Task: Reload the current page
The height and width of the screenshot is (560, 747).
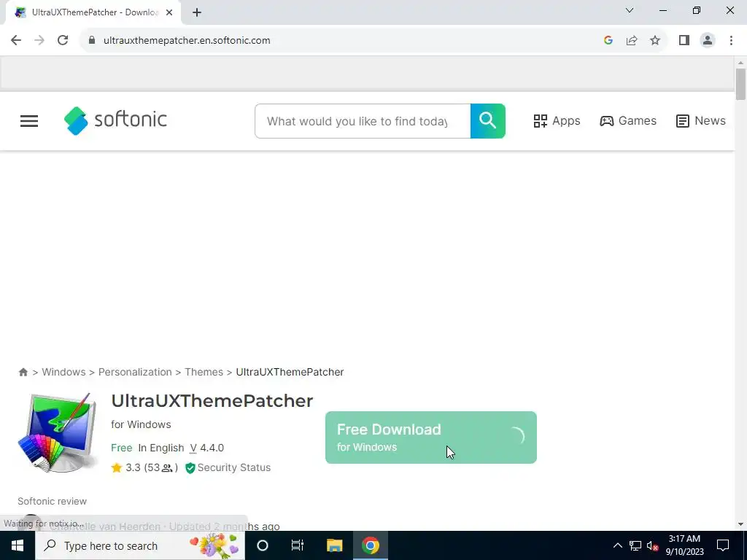Action: [x=63, y=41]
